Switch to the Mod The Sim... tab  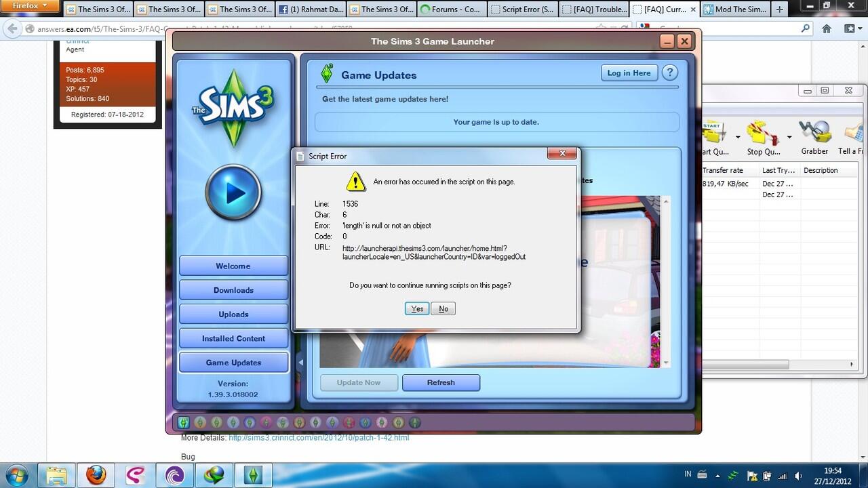(x=735, y=9)
